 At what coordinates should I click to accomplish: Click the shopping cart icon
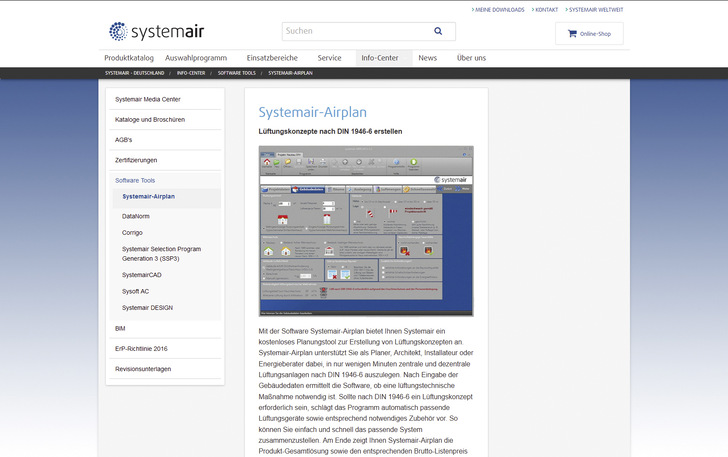pos(572,33)
